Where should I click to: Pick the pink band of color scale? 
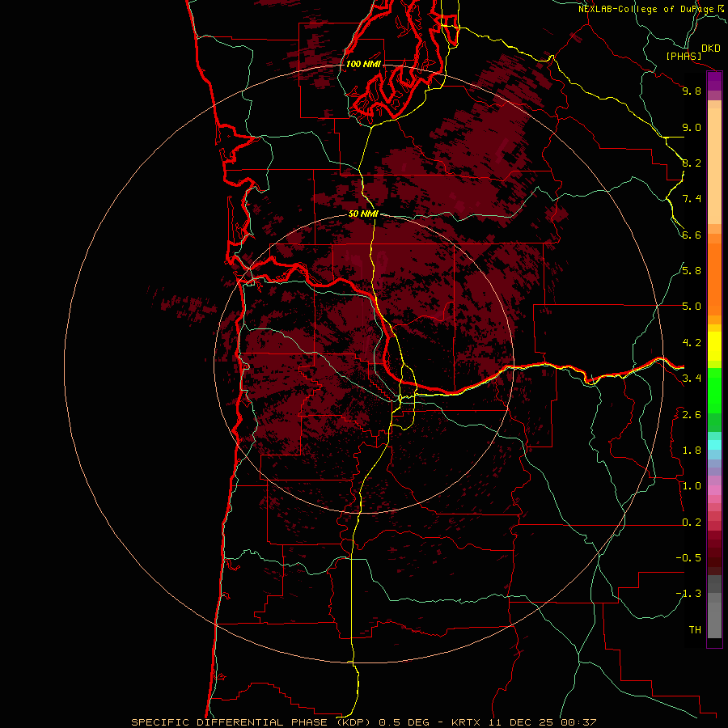(714, 490)
